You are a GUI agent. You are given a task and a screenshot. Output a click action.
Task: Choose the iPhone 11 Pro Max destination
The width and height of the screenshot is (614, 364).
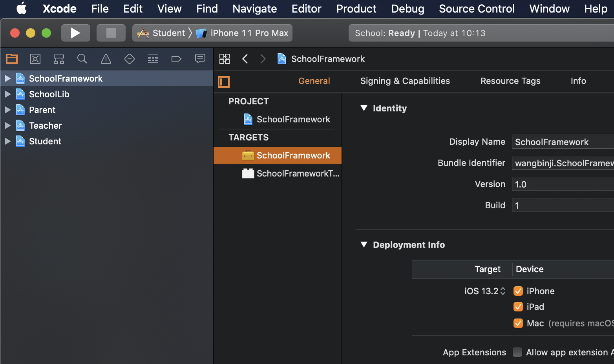(242, 33)
